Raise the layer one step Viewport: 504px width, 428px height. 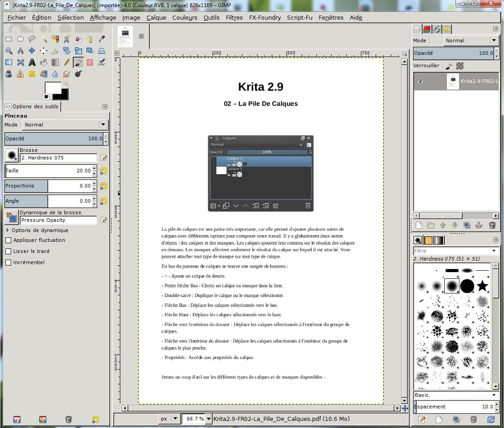pos(443,225)
